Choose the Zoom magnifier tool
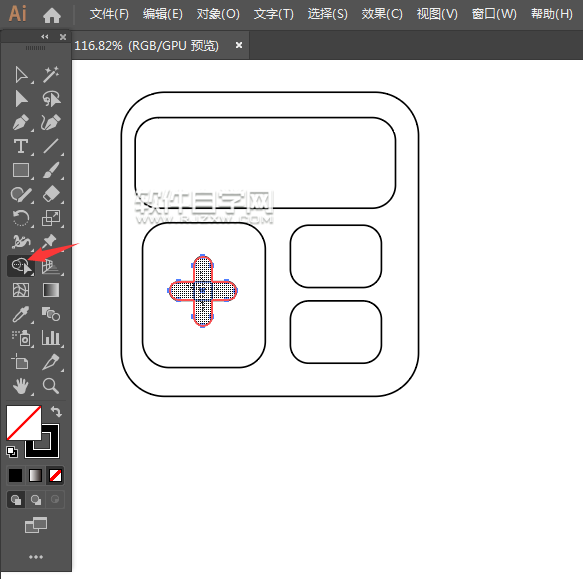The height and width of the screenshot is (579, 583). point(51,386)
